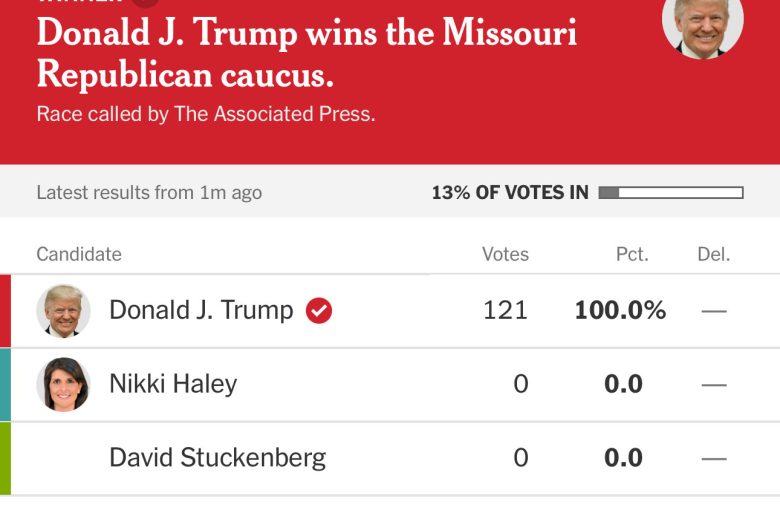780x516 pixels.
Task: Select the Candidate column header
Action: pos(79,254)
